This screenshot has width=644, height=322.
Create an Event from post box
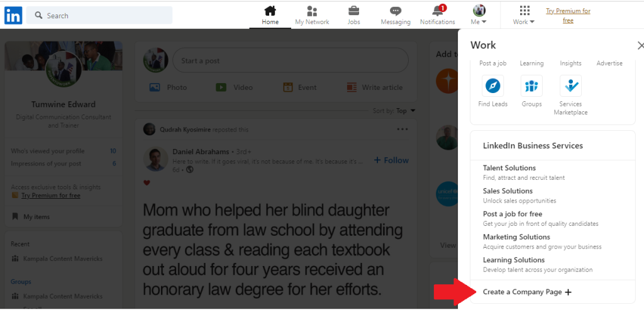pos(300,87)
